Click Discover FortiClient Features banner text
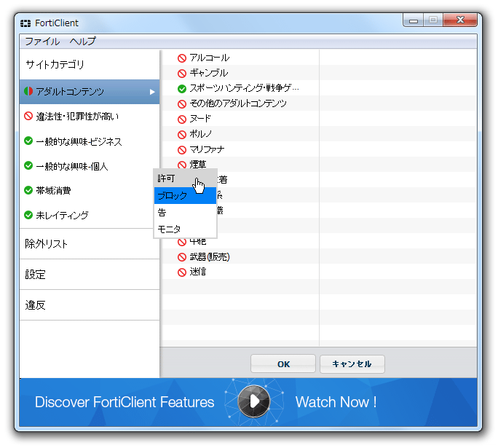 pyautogui.click(x=125, y=402)
